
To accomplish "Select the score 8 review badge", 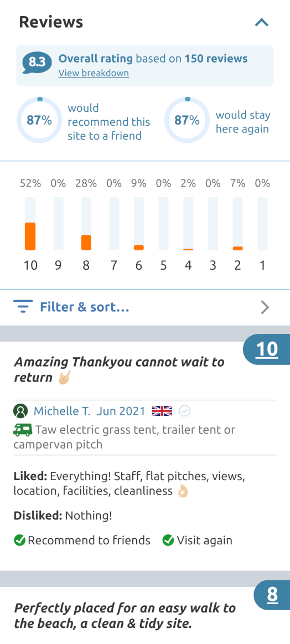I will pos(272,595).
